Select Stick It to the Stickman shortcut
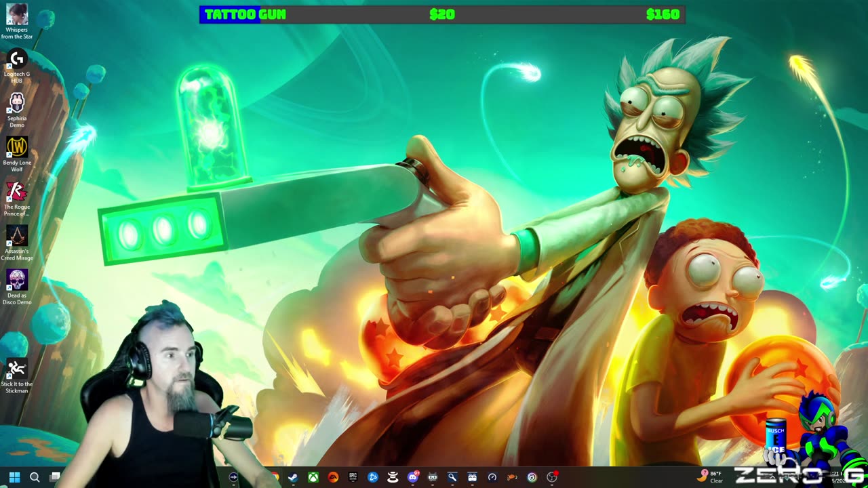Screen dimensions: 868x488 click(17, 375)
